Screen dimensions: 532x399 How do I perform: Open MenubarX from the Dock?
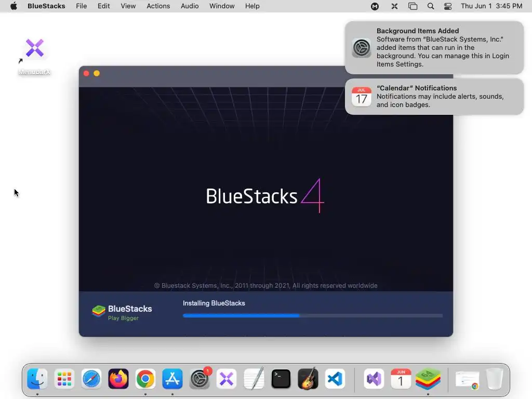point(227,379)
